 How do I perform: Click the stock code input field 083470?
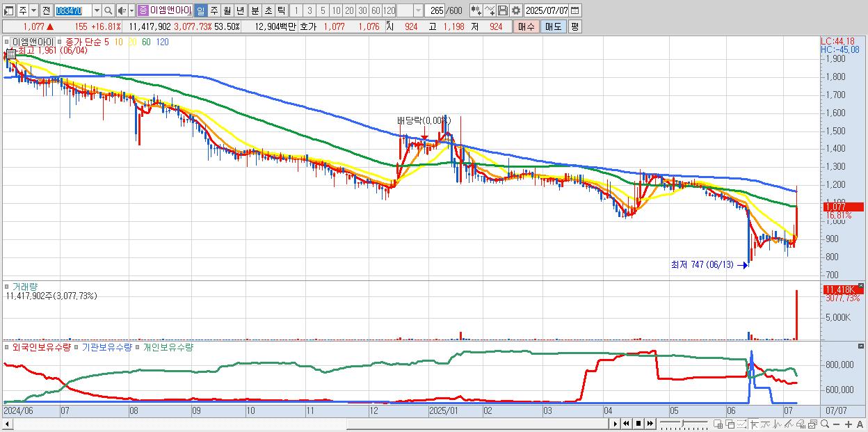[x=73, y=10]
